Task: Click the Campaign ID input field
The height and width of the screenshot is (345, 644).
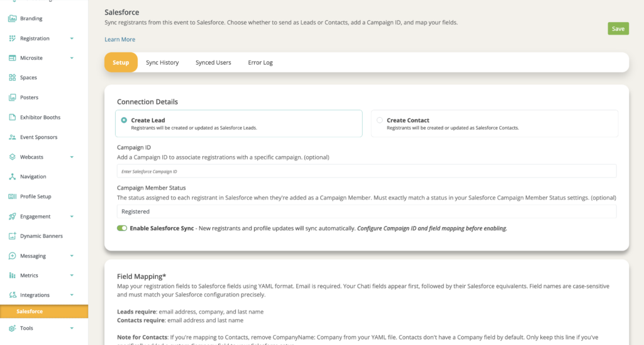Action: 367,171
